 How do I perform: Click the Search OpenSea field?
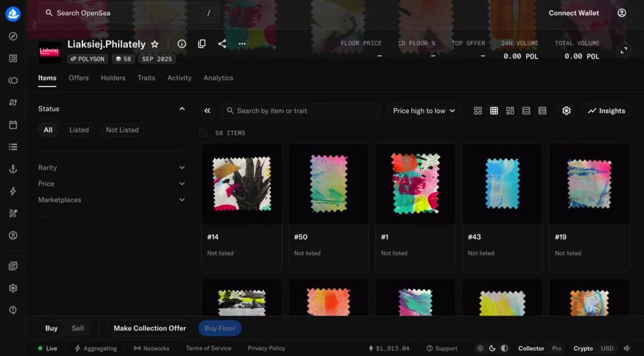click(x=128, y=13)
